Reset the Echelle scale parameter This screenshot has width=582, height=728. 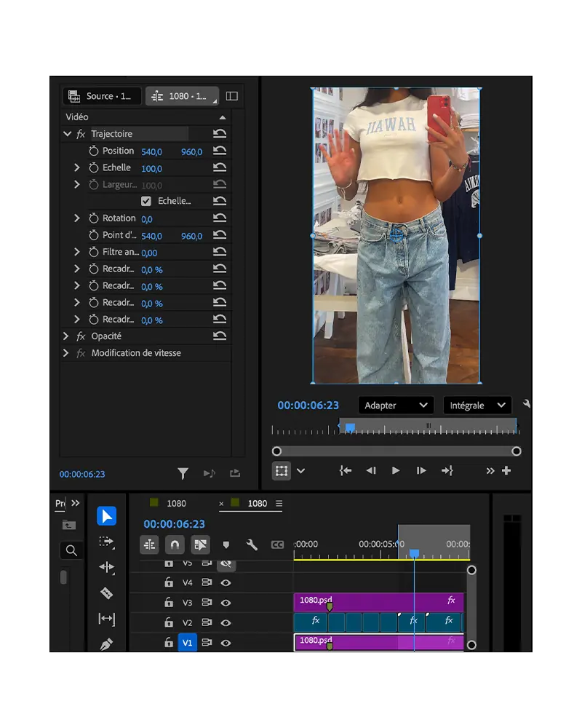point(220,167)
